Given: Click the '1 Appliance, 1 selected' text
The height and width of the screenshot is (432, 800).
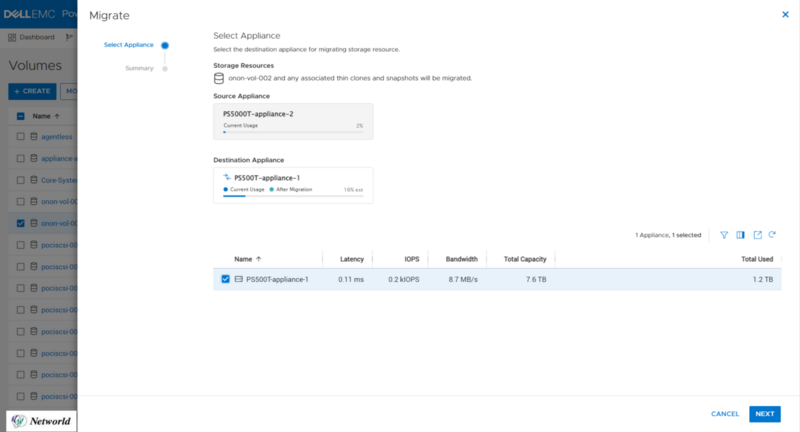Looking at the screenshot, I should click(668, 235).
